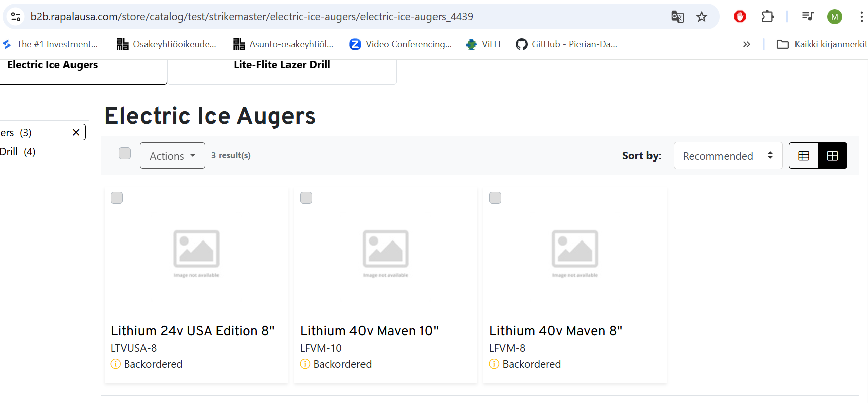
Task: Click the red ad blocker extension icon
Action: [x=739, y=17]
